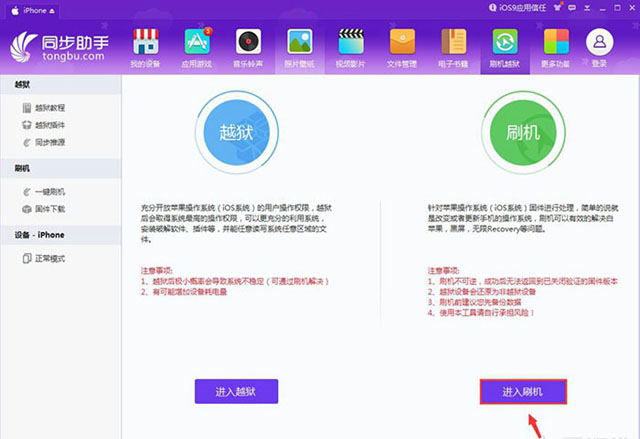Maximize the Tongbu window

click(x=617, y=8)
